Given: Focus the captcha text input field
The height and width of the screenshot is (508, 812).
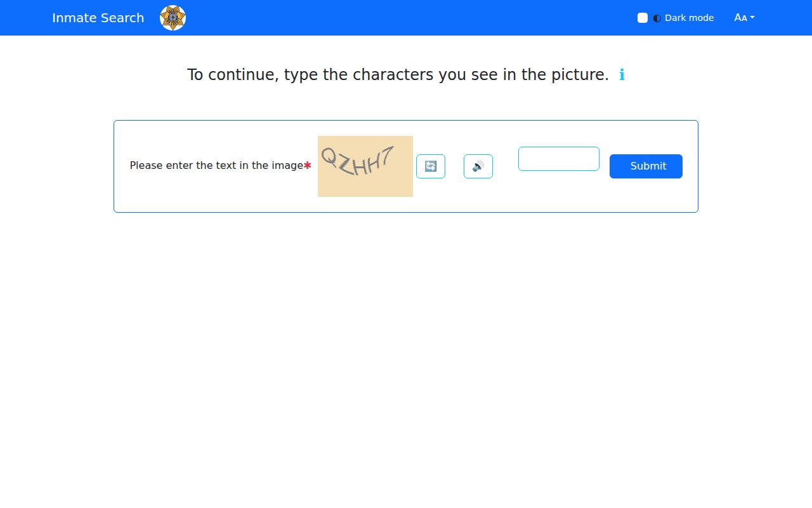Looking at the screenshot, I should [x=559, y=159].
